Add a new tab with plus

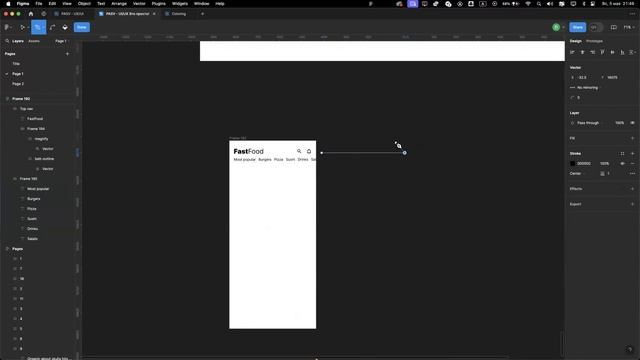202,14
